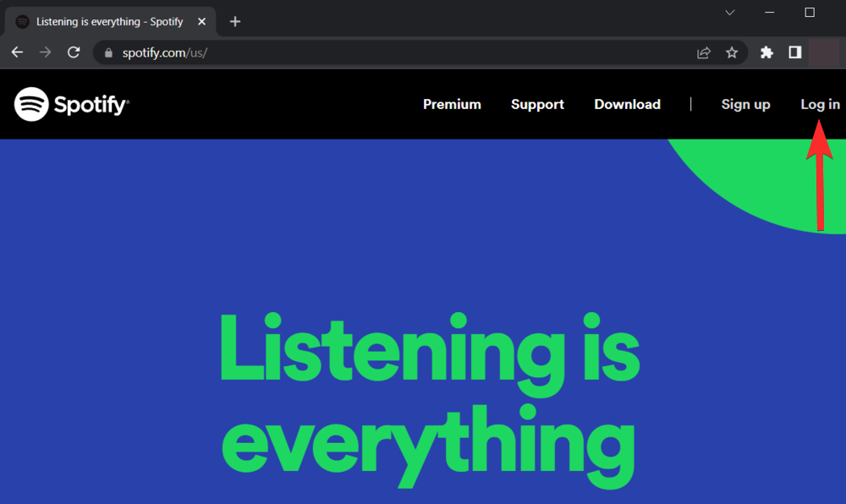
Task: Close the Spotify browser tab
Action: click(x=201, y=21)
